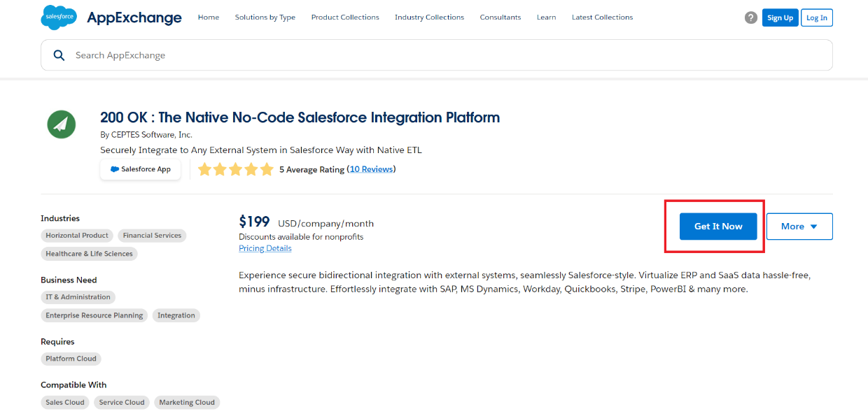This screenshot has height=416, width=868.
Task: Click the Salesforce App badge
Action: pyautogui.click(x=141, y=169)
